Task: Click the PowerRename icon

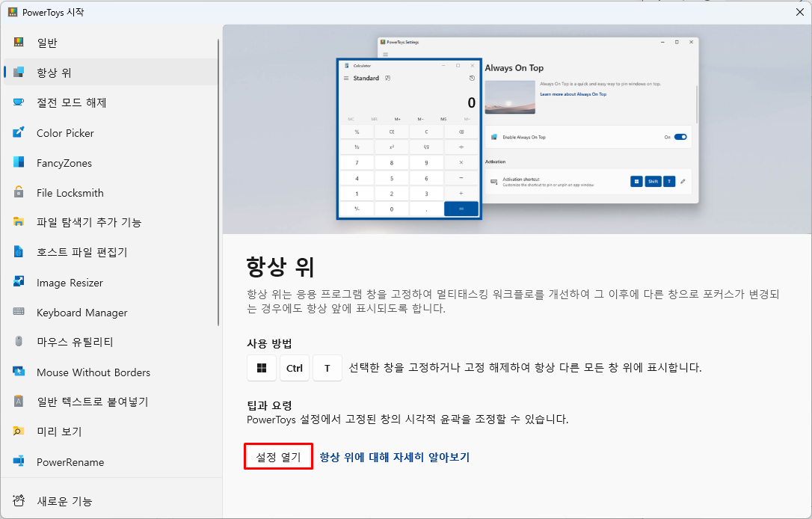Action: pos(19,461)
